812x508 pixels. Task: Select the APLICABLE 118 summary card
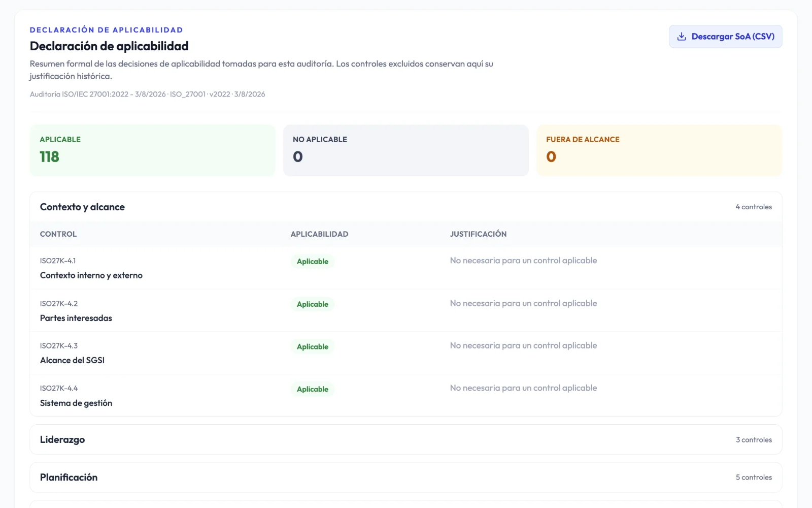point(152,150)
